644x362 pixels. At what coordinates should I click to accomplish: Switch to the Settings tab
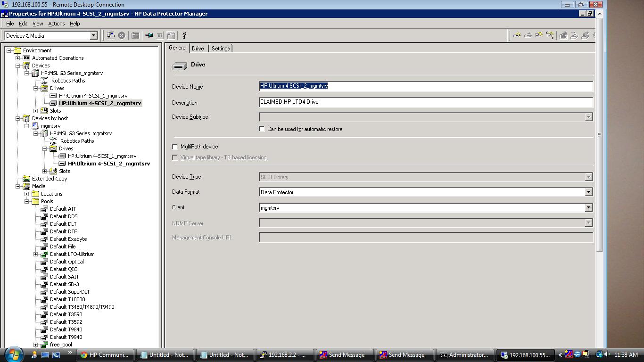coord(221,49)
